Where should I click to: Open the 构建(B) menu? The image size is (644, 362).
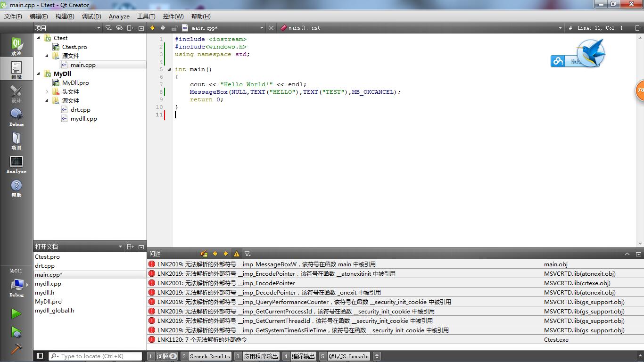(x=65, y=16)
